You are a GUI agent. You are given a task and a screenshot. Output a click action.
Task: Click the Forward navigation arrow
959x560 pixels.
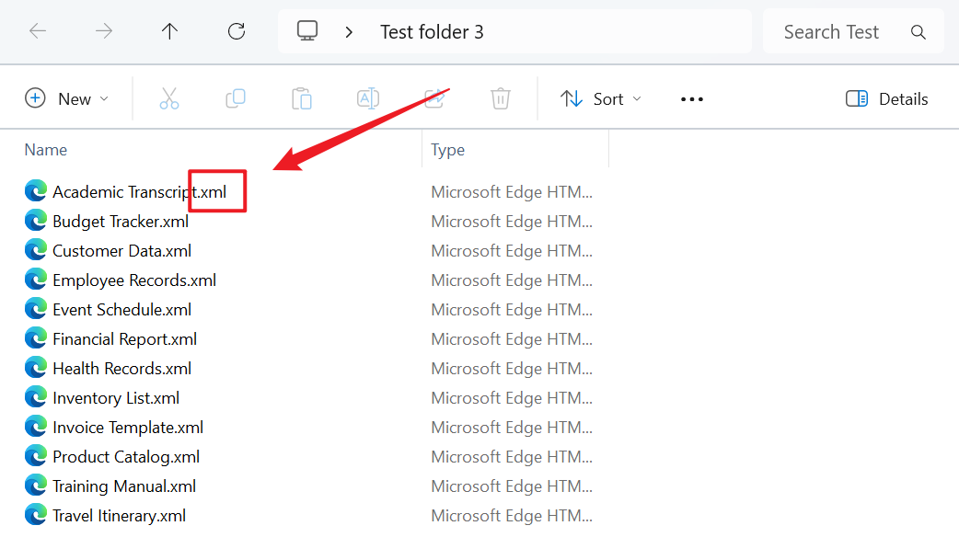coord(104,31)
